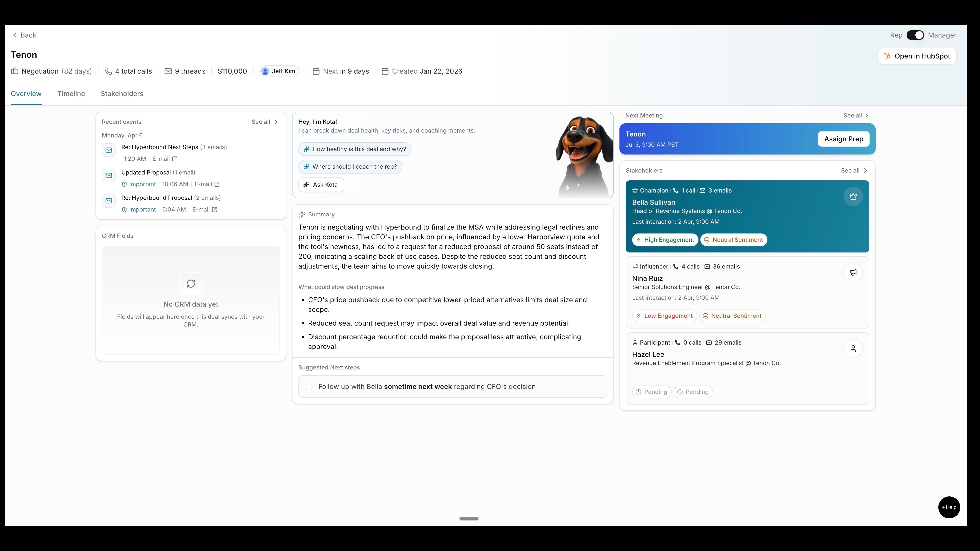Open external link for Re: Hyperbound Proposal email

pos(215,210)
